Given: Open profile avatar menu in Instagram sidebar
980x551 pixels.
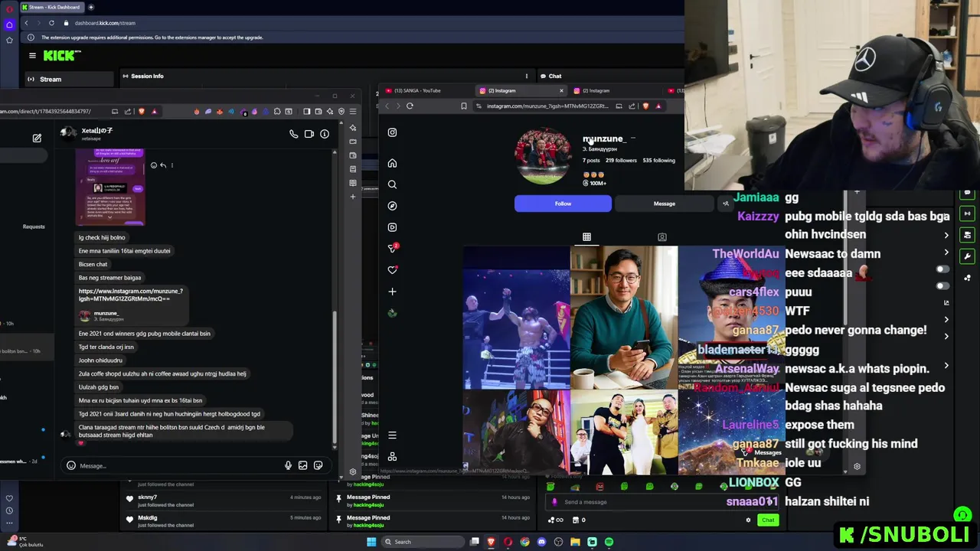Looking at the screenshot, I should (392, 312).
